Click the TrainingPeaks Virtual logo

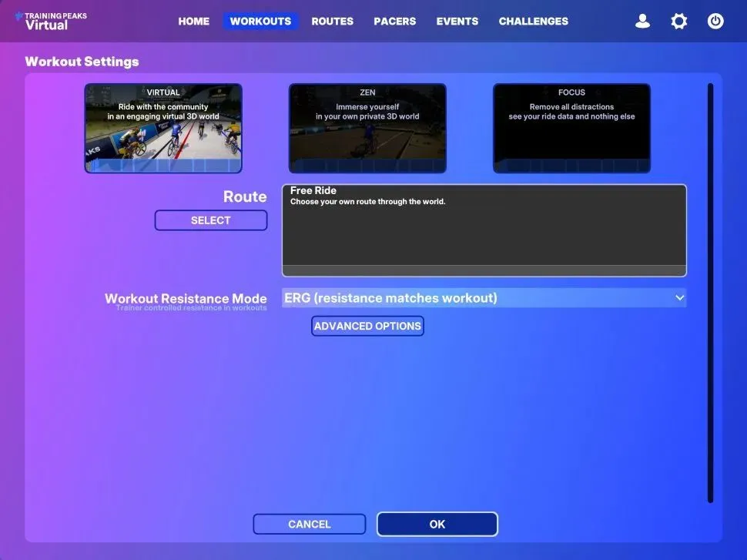pos(51,21)
